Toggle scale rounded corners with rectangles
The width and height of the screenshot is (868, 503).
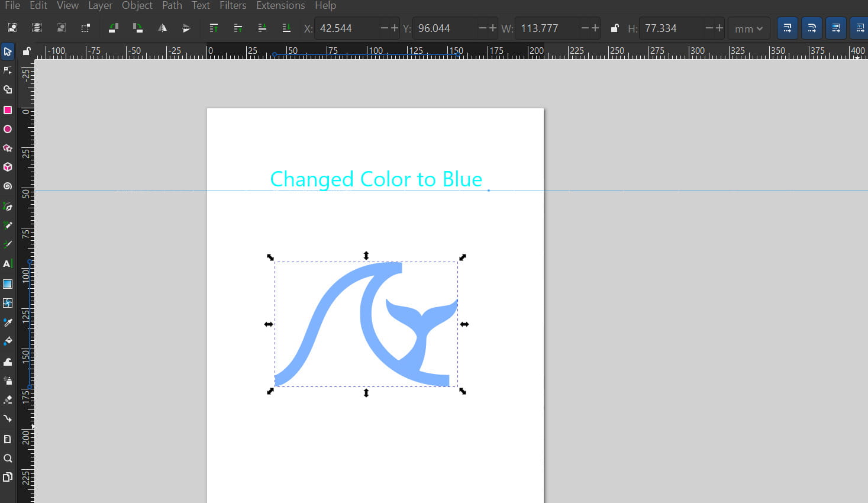pyautogui.click(x=812, y=28)
